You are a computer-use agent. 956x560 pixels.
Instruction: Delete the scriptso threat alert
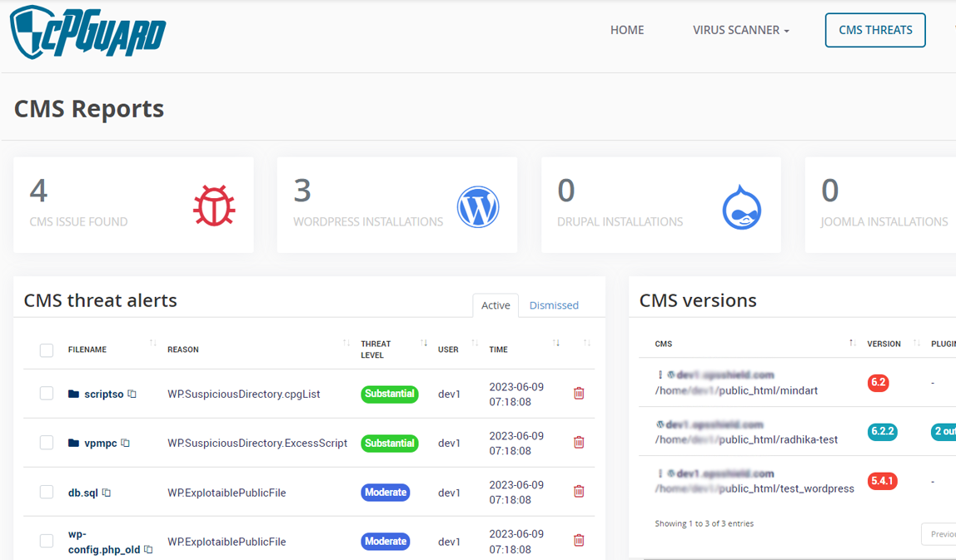579,394
